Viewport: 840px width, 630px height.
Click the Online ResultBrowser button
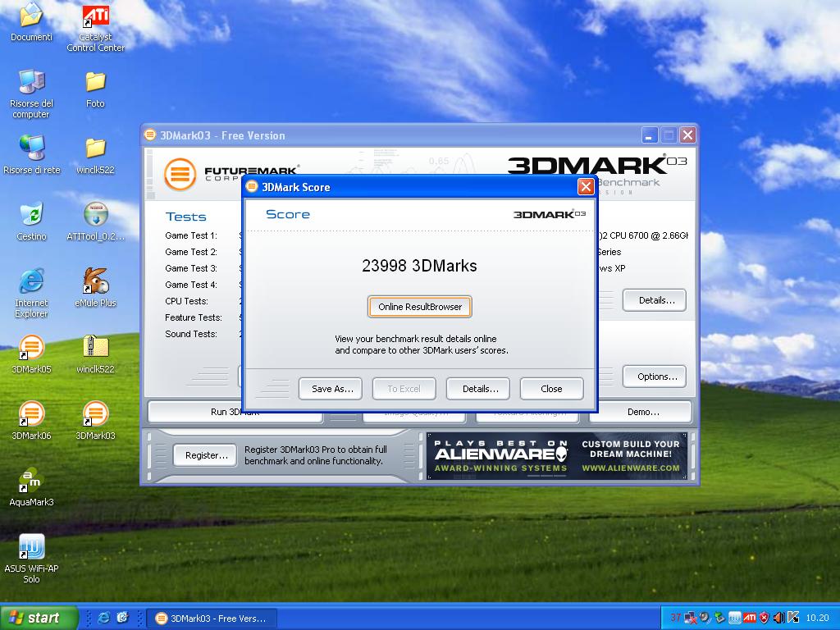420,307
